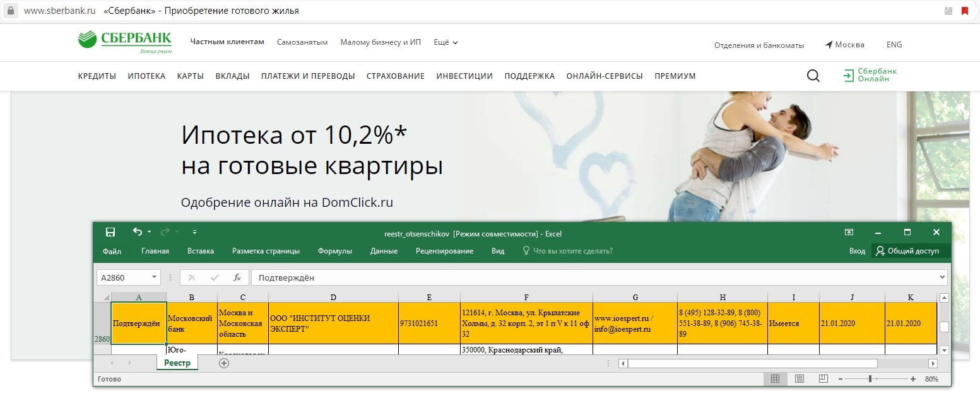Confirm formula entry with the checkmark icon

[215, 277]
